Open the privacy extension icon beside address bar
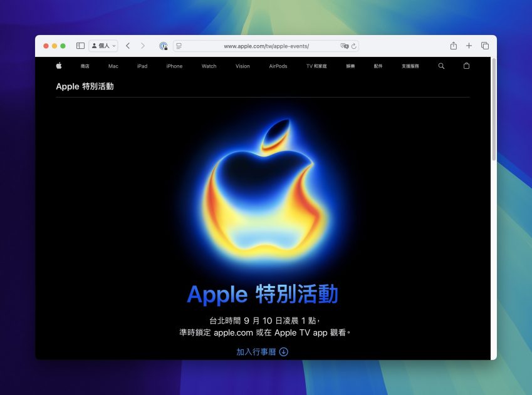 [163, 46]
